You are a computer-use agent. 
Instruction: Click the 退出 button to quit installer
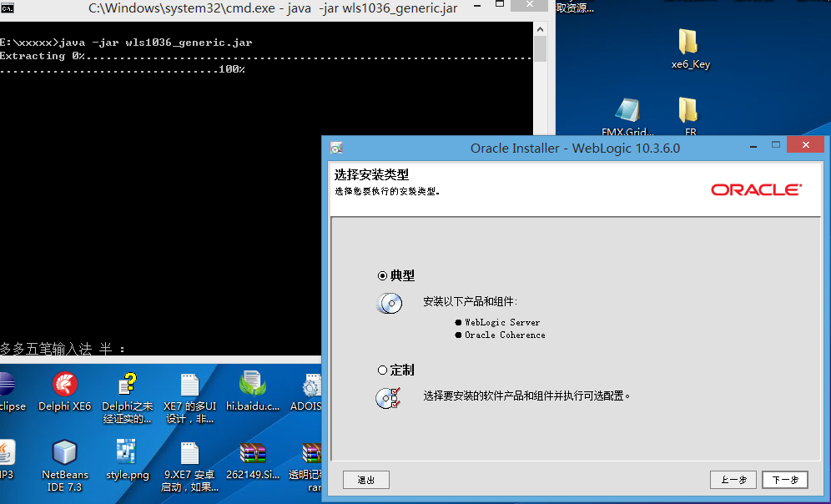[366, 480]
